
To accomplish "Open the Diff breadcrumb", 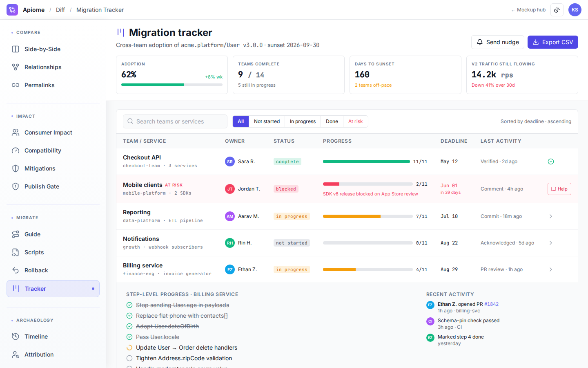I will pos(60,10).
